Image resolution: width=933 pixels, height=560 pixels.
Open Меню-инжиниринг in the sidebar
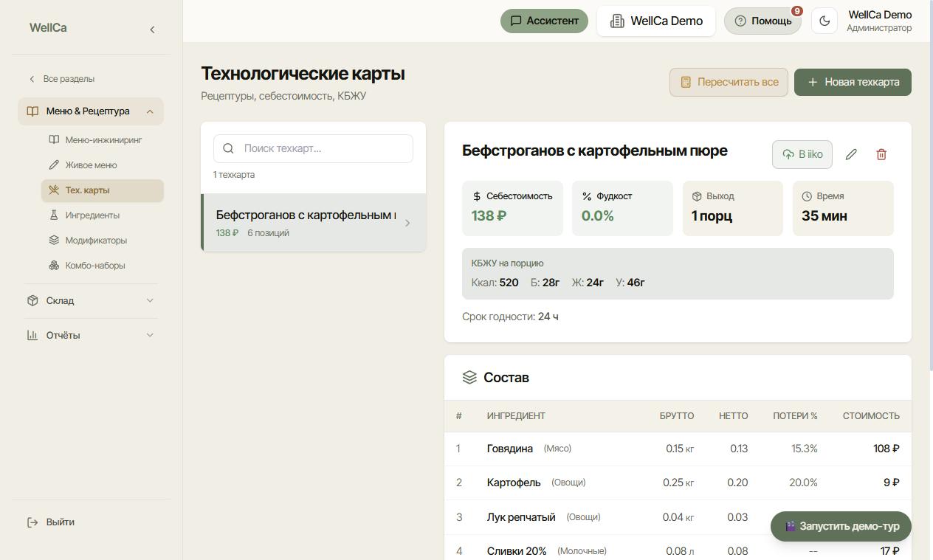tap(103, 139)
